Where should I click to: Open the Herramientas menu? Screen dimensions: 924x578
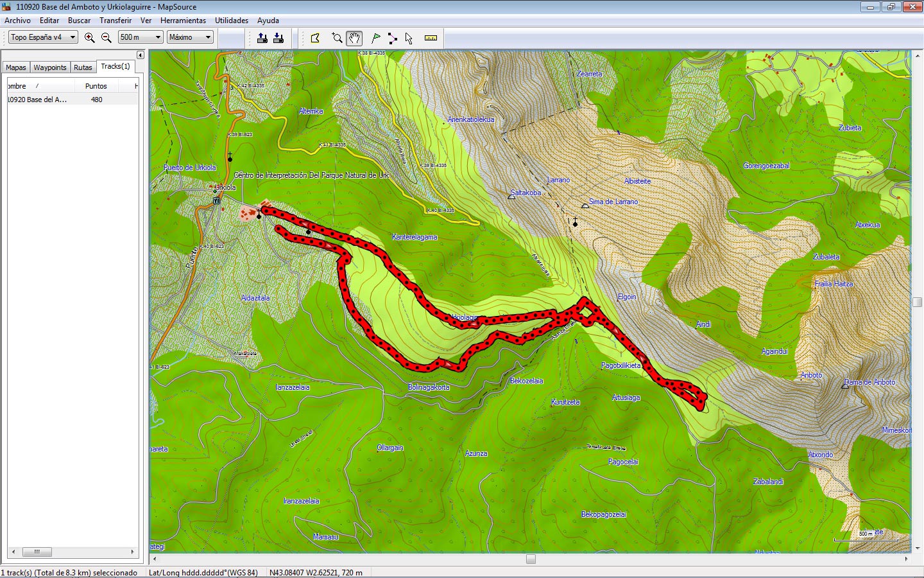tap(183, 21)
